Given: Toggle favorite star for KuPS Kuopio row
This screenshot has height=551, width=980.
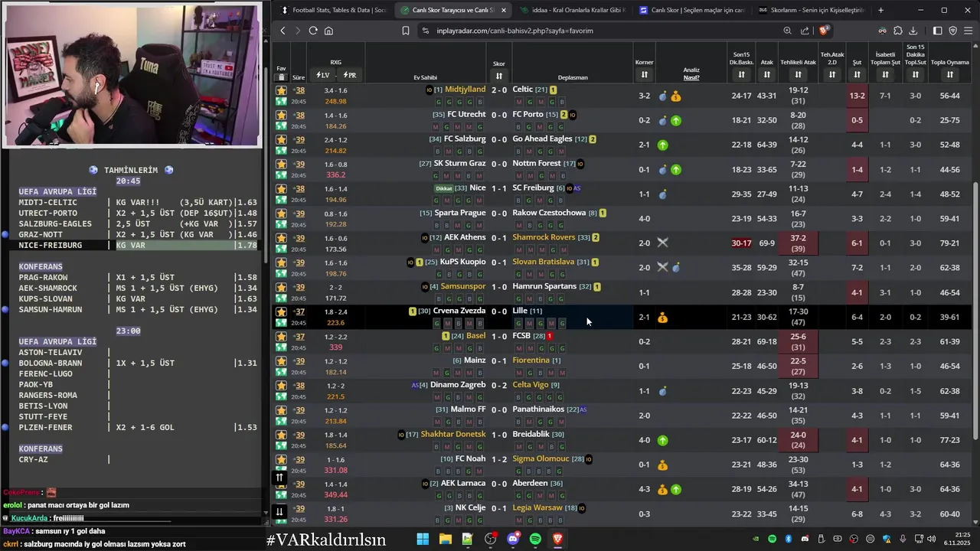Looking at the screenshot, I should [x=282, y=262].
